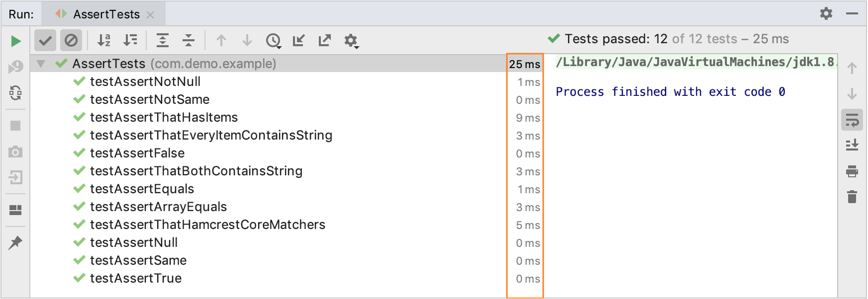This screenshot has height=299, width=868.
Task: Select testAssertEquals test
Action: pos(142,189)
